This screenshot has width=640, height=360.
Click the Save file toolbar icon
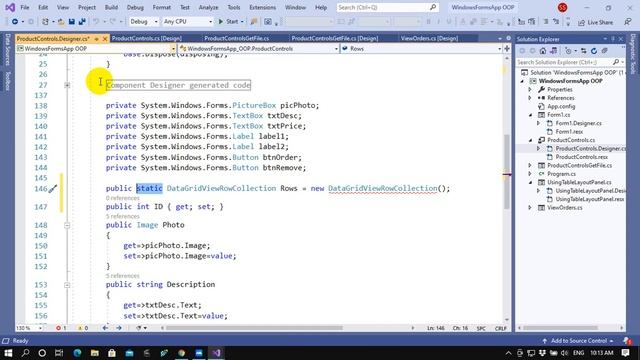pos(71,22)
